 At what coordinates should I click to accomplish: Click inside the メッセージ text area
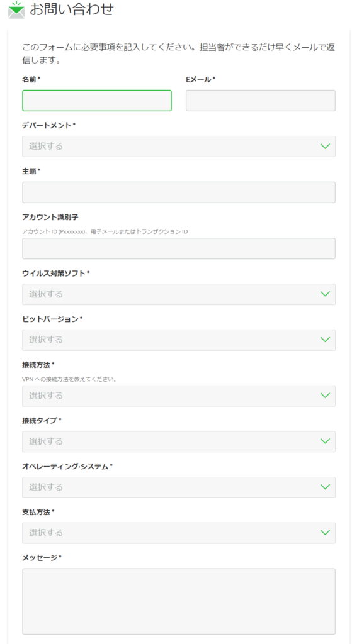179,601
